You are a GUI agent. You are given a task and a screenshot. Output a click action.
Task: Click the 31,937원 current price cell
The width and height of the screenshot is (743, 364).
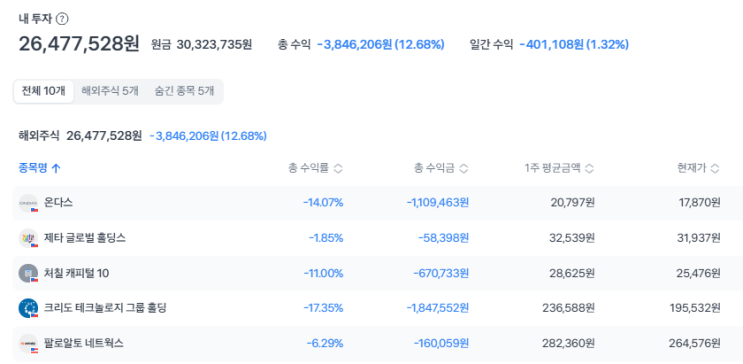point(699,238)
